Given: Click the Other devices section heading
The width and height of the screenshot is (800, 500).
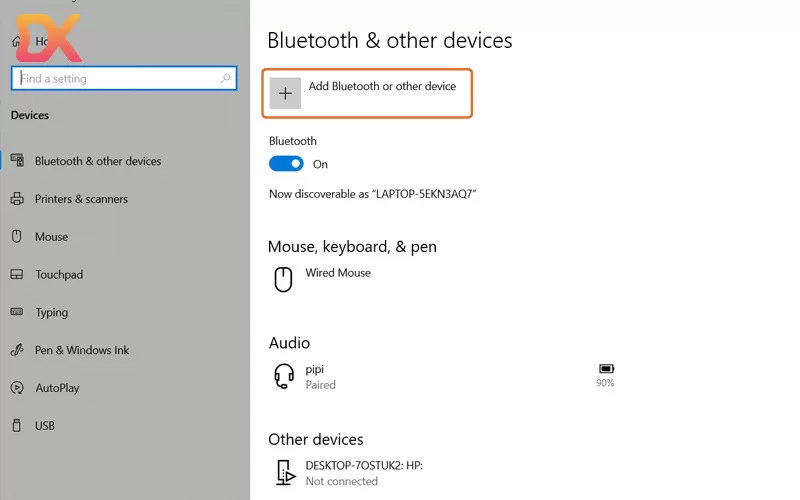Looking at the screenshot, I should 316,439.
